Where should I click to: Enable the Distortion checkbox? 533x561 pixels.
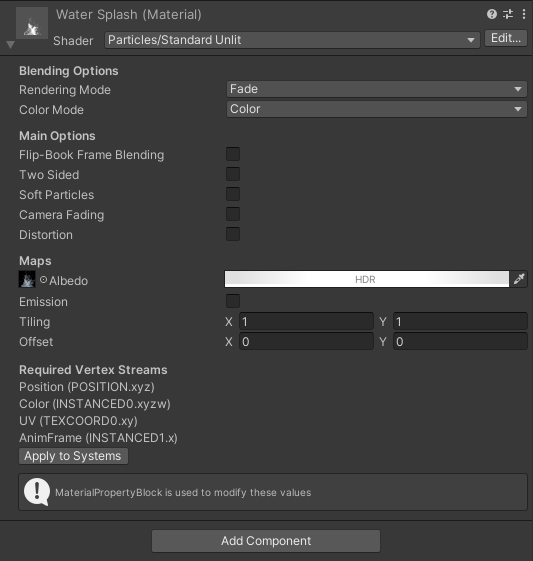click(233, 234)
